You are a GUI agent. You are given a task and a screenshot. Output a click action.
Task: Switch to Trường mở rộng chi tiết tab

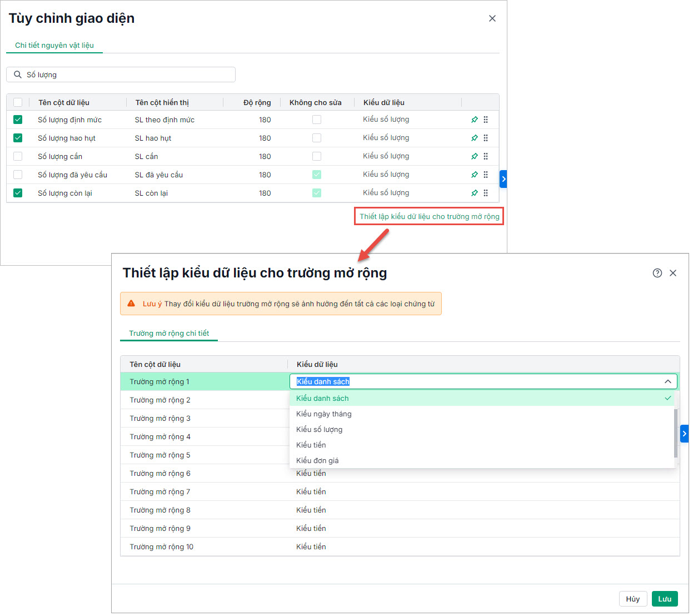(169, 333)
